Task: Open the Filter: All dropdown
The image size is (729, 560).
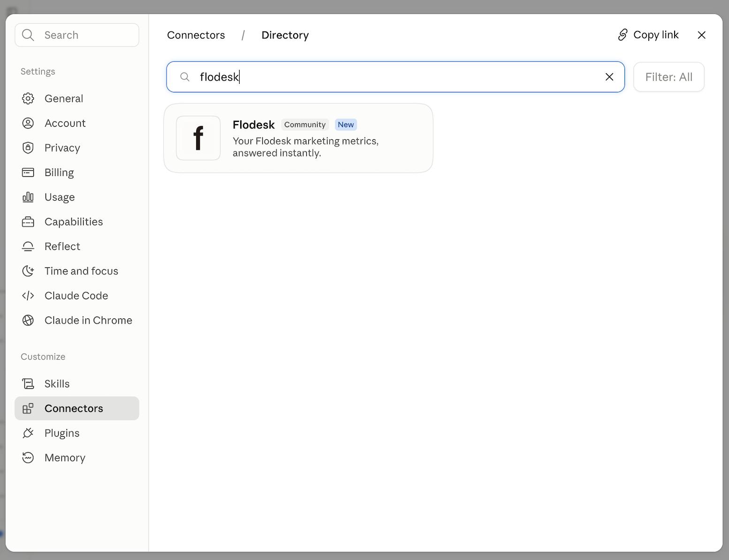Action: click(668, 77)
